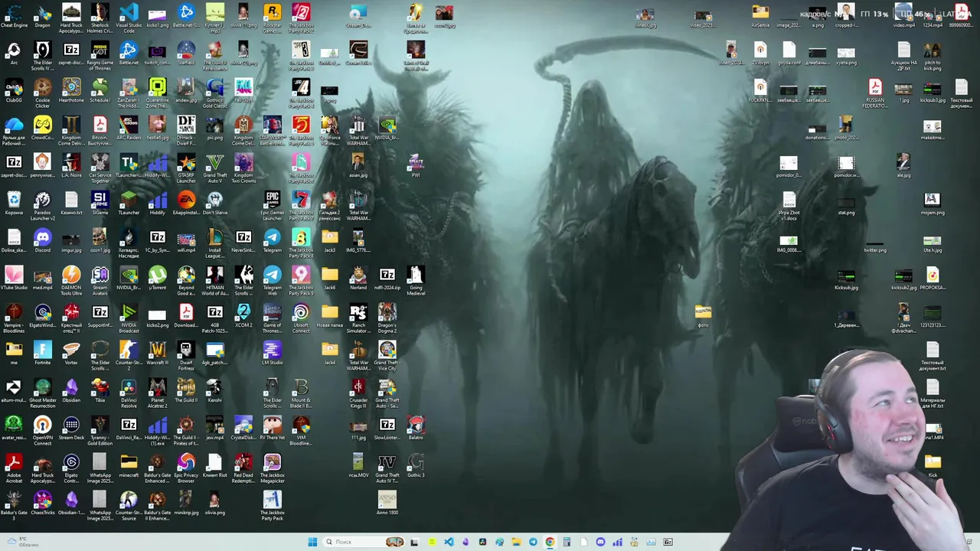The width and height of the screenshot is (980, 551).
Task: Open the Корзина recycle bin
Action: (x=14, y=204)
